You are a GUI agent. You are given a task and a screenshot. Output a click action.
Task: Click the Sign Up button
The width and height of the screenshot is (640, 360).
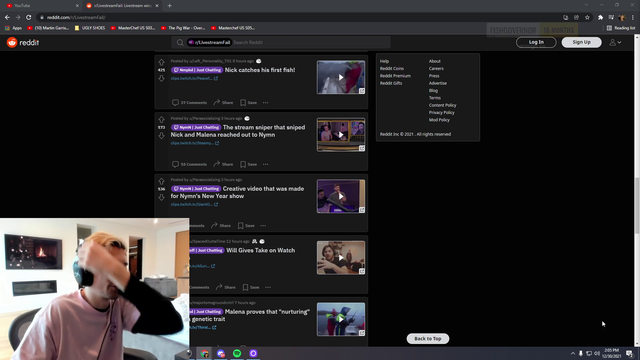581,42
